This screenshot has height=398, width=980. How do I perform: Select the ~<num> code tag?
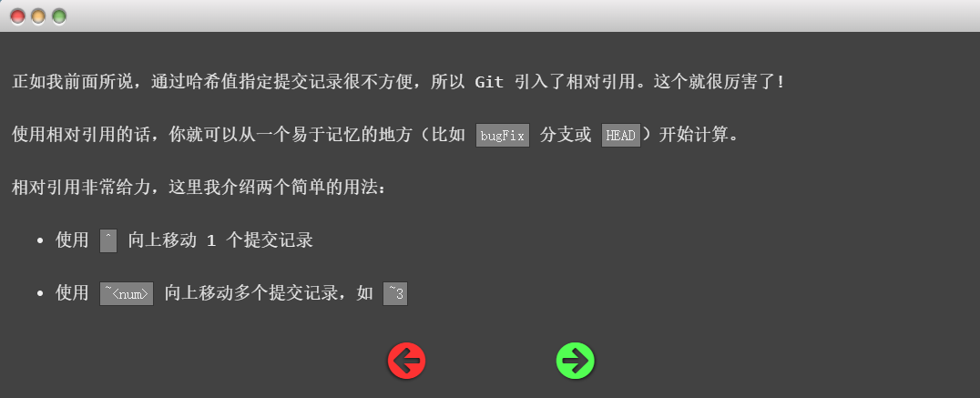[127, 293]
